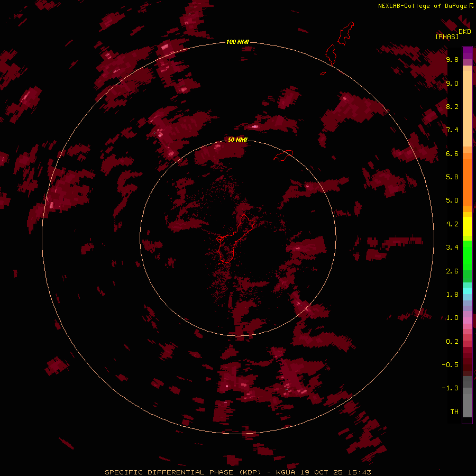
Task: Click the 1.8 value on the color scale
Action: coord(452,295)
